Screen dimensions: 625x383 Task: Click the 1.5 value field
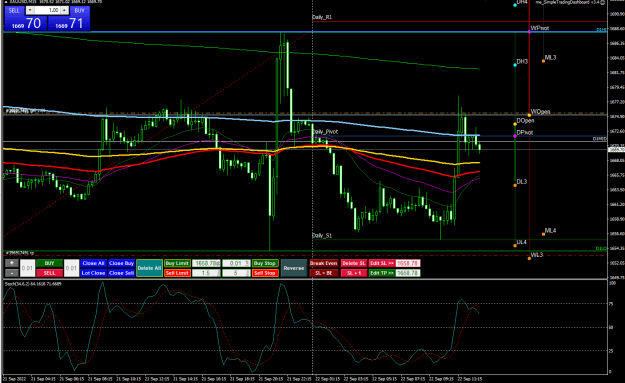coord(206,273)
